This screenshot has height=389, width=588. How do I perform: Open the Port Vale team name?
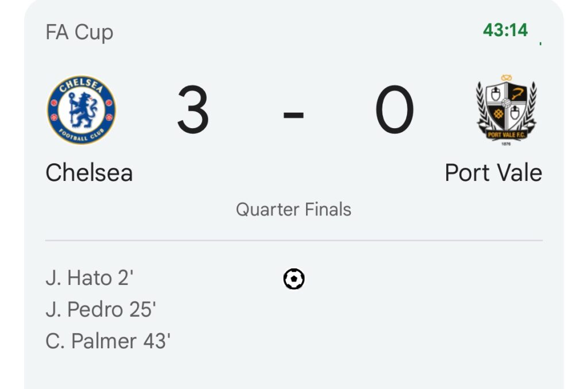pyautogui.click(x=493, y=172)
